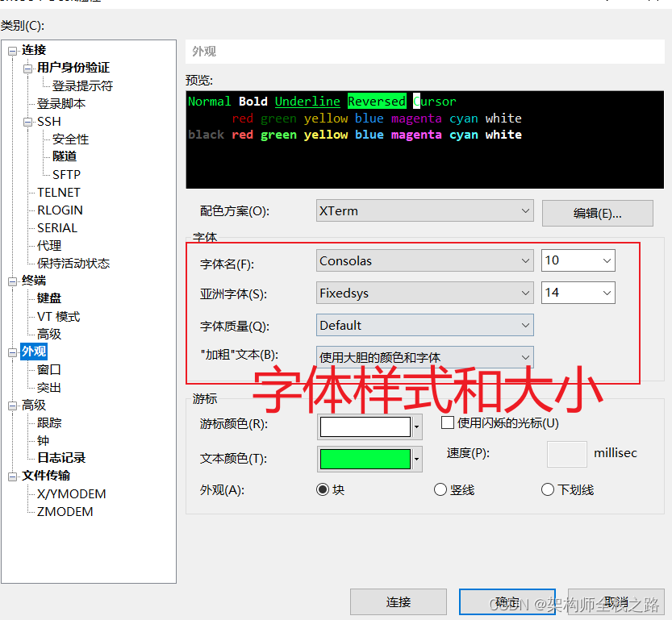Select 钟 in the tree

(43, 440)
